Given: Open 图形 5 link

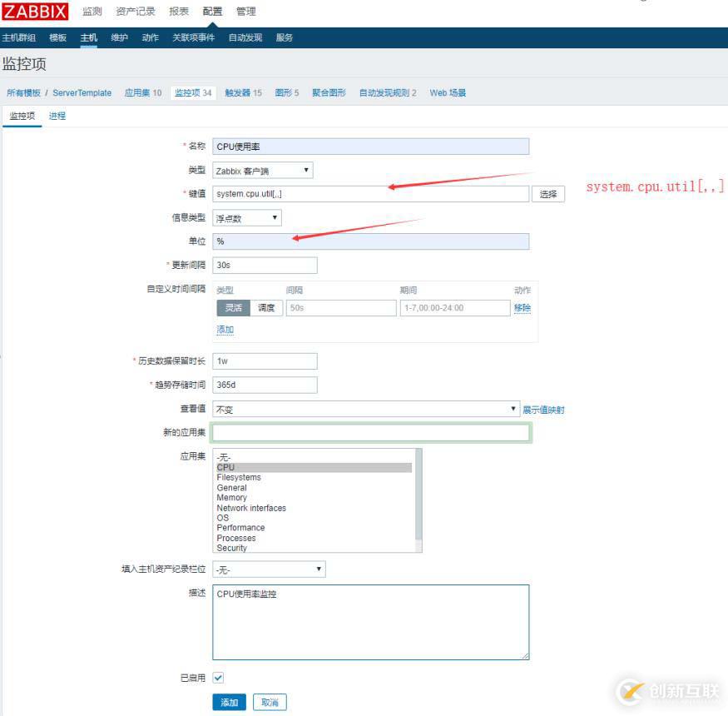Looking at the screenshot, I should coord(287,93).
